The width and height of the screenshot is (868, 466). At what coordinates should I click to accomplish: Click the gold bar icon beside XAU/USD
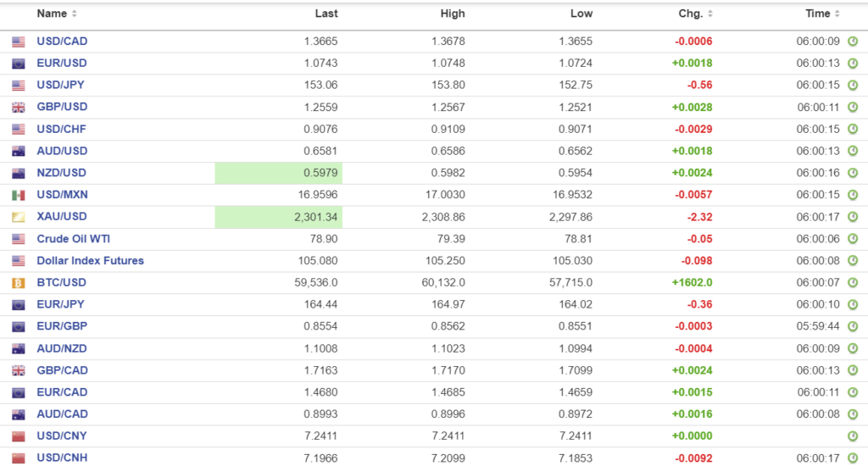(x=19, y=217)
